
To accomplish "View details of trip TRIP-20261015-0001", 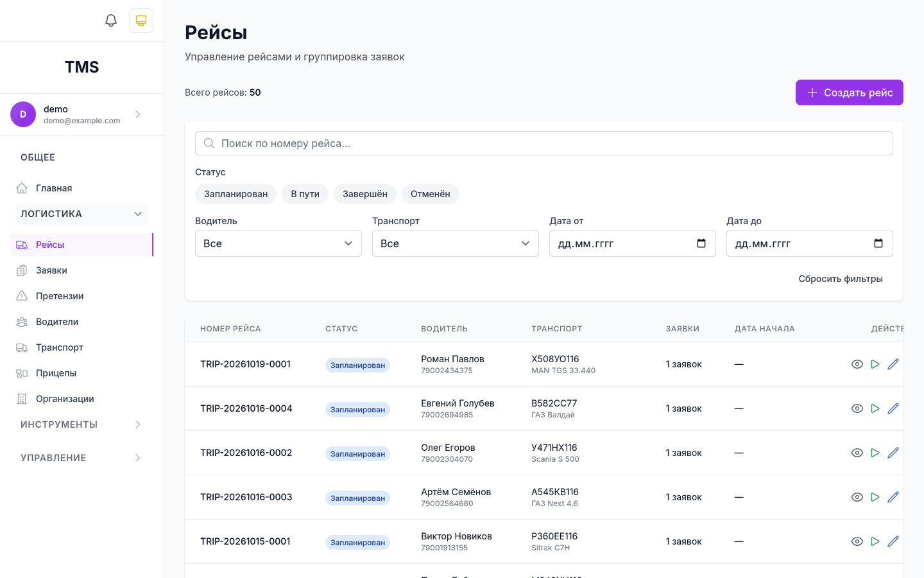I will click(857, 541).
